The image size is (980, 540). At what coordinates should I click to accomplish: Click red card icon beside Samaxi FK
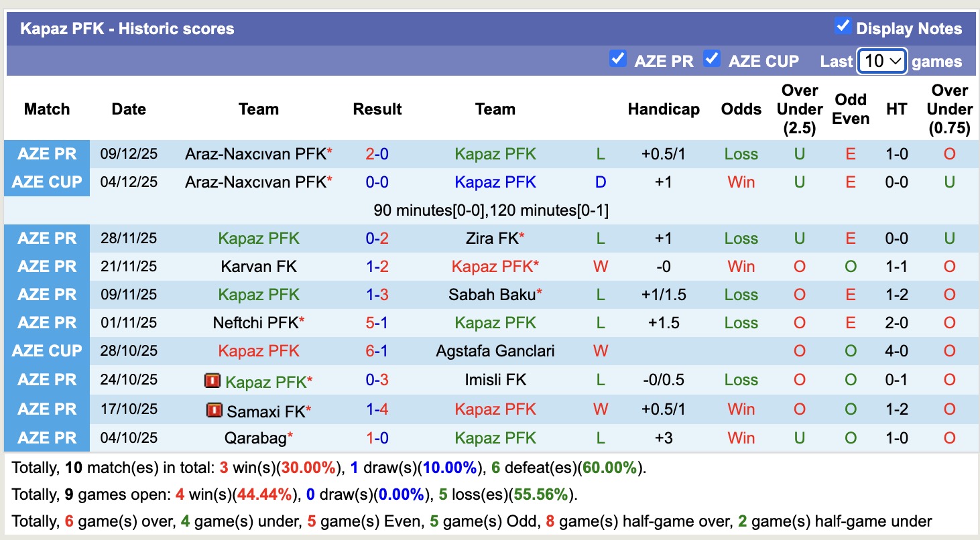point(215,410)
